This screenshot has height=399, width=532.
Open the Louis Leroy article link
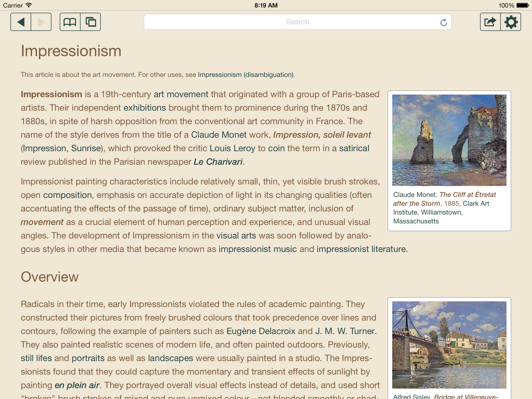coord(232,148)
